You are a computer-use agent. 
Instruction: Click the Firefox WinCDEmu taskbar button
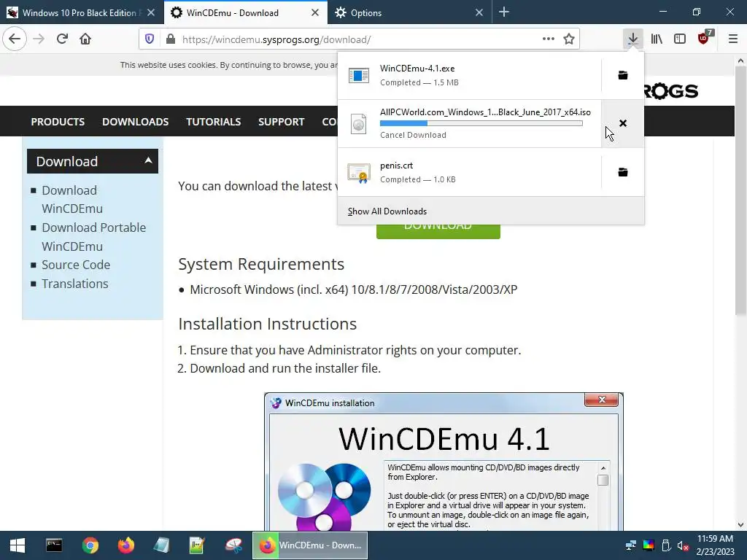click(x=310, y=545)
